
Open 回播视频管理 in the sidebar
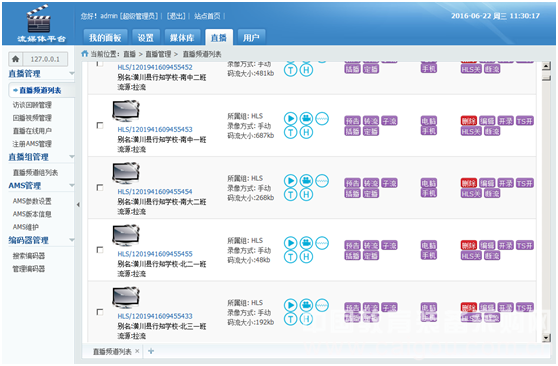click(x=32, y=118)
